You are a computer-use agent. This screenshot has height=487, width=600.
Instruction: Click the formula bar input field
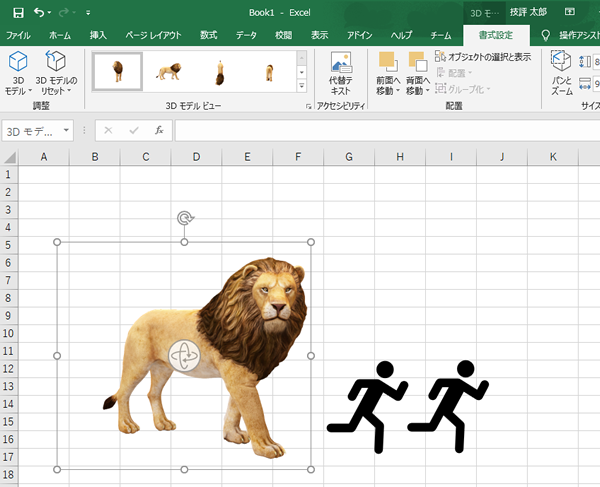[380, 131]
